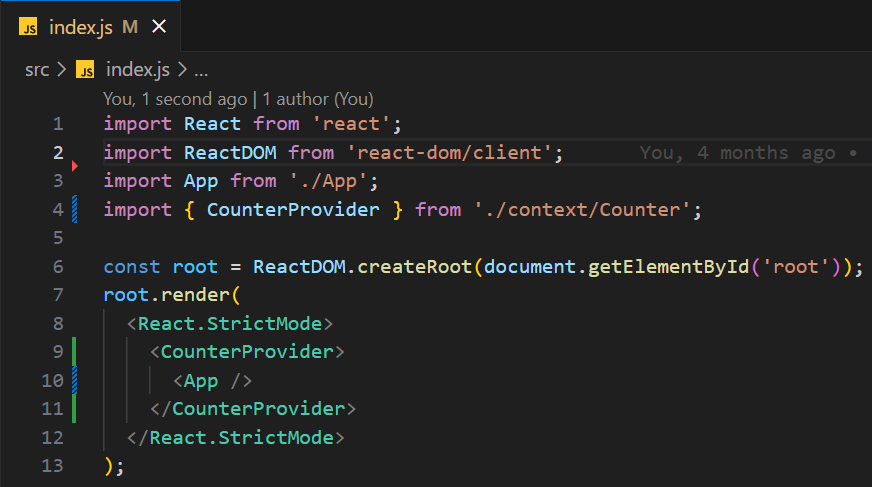Click the blue modified marker beside line 10
The image size is (872, 487).
click(x=75, y=381)
